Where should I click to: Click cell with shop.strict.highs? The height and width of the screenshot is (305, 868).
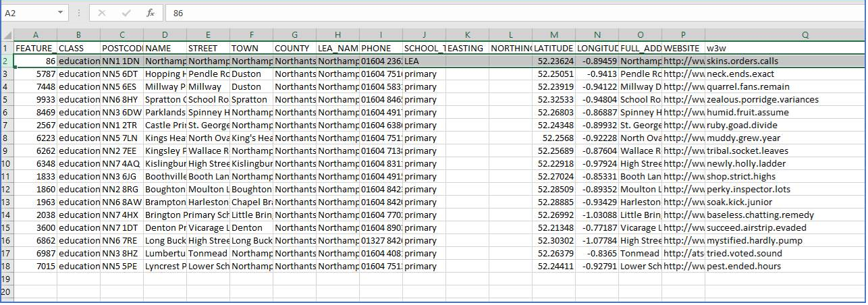pos(786,176)
